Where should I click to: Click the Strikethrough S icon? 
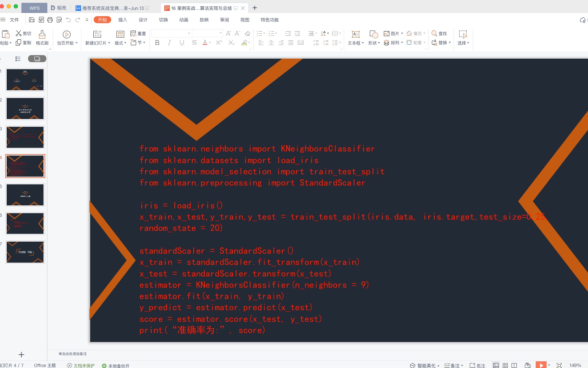pos(194,42)
